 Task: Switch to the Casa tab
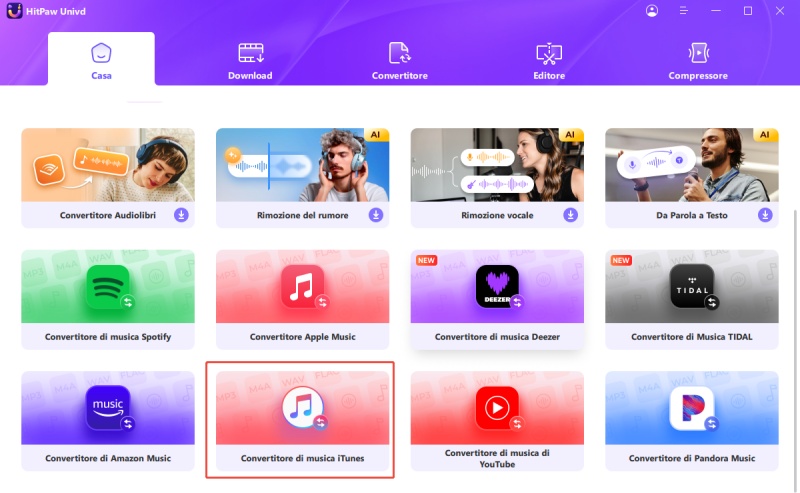[101, 59]
